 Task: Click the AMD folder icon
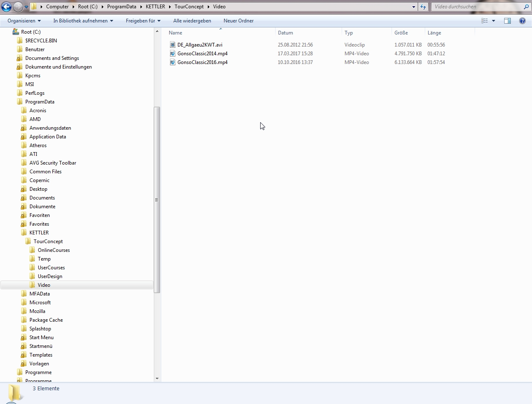(24, 119)
